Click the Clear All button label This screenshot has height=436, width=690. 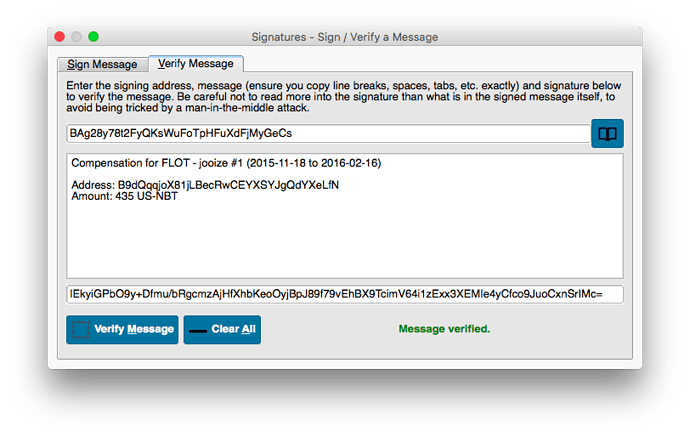point(233,329)
